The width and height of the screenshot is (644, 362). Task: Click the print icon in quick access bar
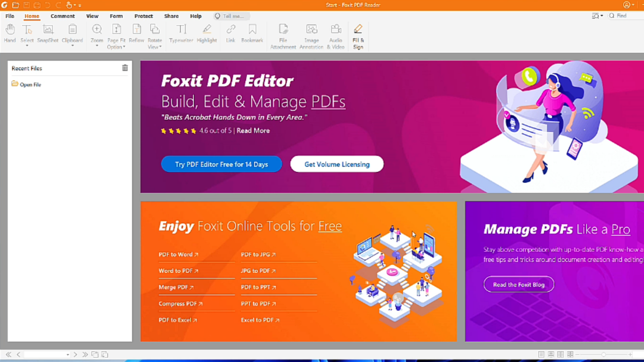pos(37,5)
